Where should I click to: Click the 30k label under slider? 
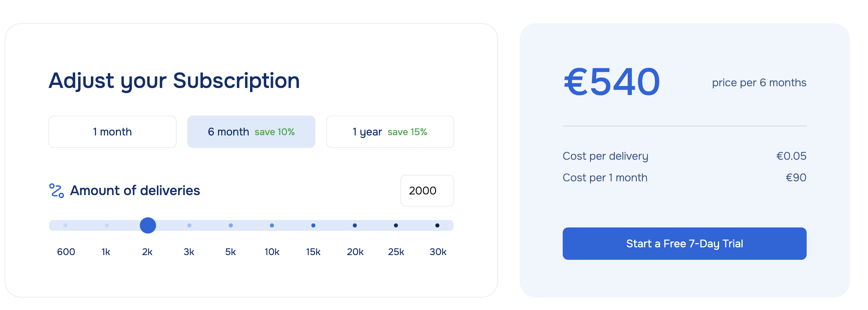coord(438,252)
